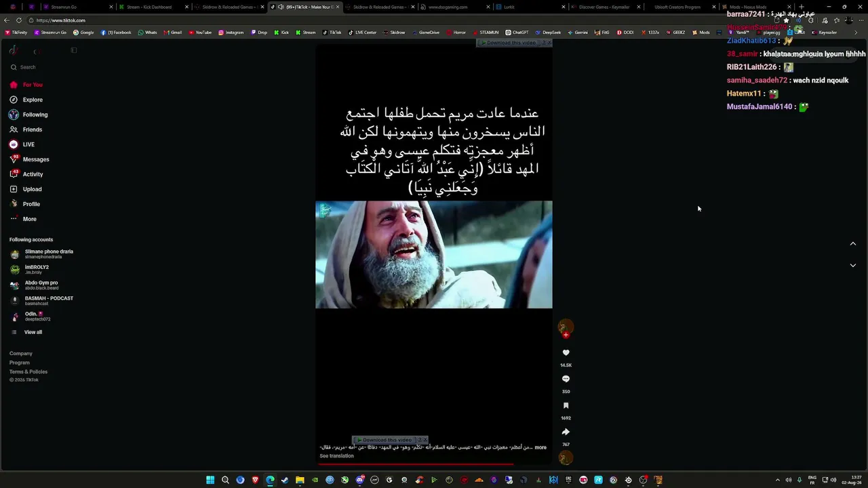868x488 pixels.
Task: Open the ENG FR language switcher
Action: [812, 481]
